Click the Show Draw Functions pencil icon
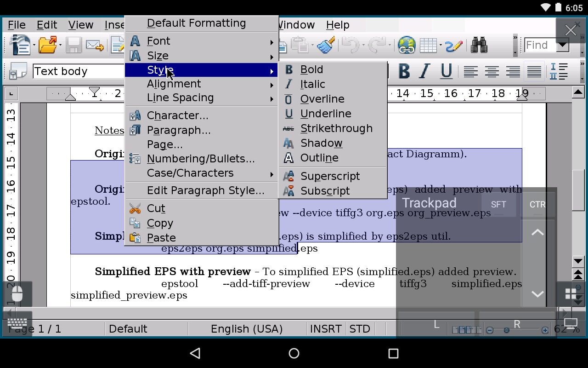 coord(454,45)
